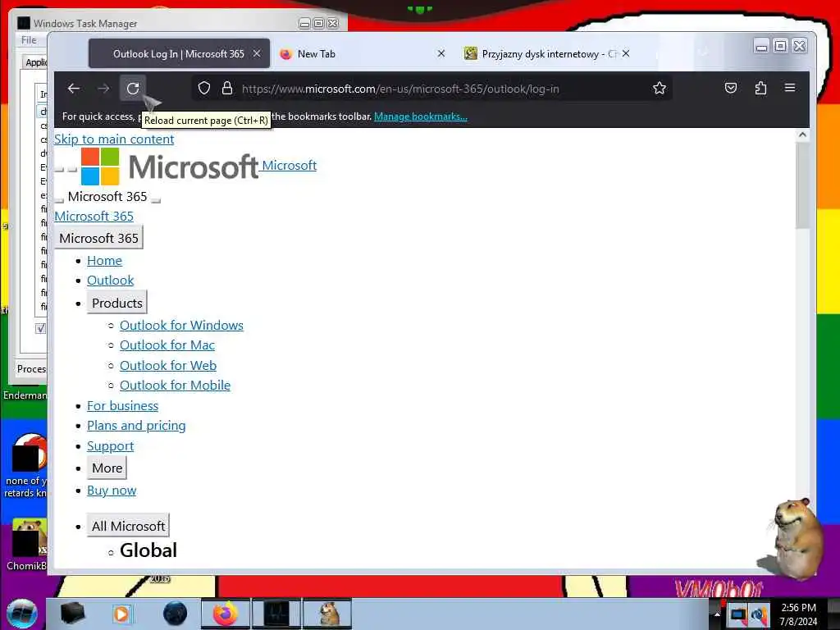Show hidden system tray icons arrow
Viewport: 840px width, 630px height.
[717, 614]
